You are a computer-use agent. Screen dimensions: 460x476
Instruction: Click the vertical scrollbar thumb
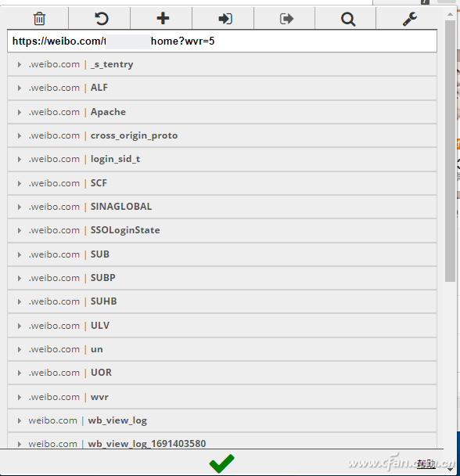pyautogui.click(x=450, y=151)
